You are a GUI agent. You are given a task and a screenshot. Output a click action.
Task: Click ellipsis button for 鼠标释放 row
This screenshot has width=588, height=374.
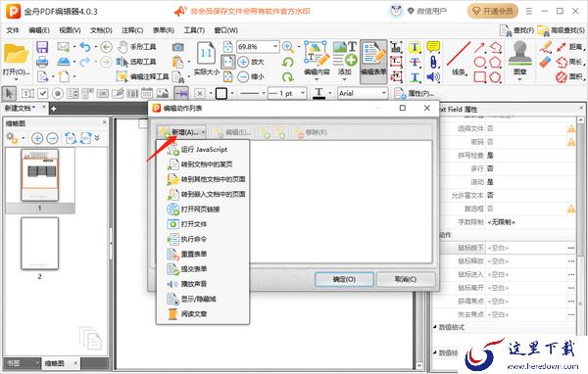571,261
